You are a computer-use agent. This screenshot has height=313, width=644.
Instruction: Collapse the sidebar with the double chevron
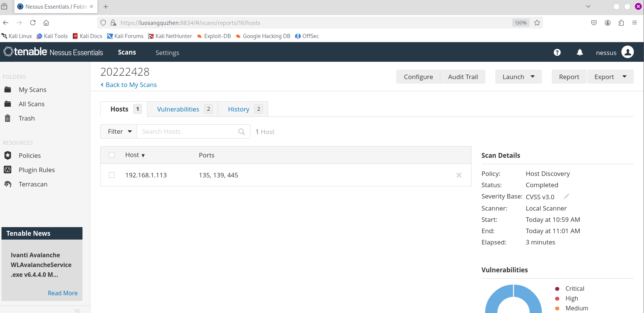point(77,310)
